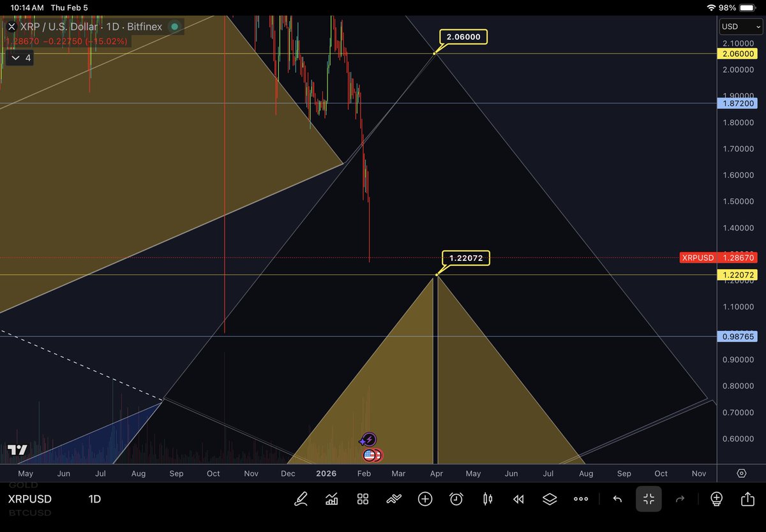Select the 2.06000 price label callout
Image resolution: width=766 pixels, height=532 pixels.
click(x=464, y=38)
